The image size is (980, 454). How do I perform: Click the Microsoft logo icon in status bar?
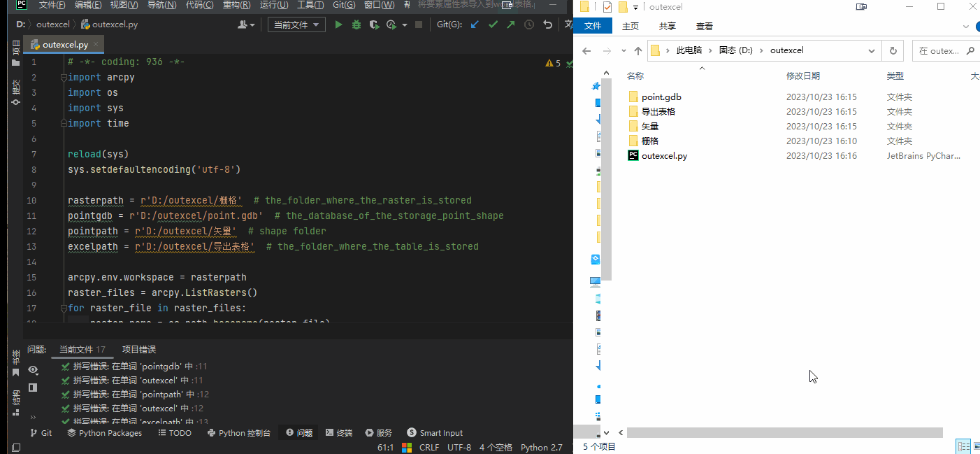407,448
